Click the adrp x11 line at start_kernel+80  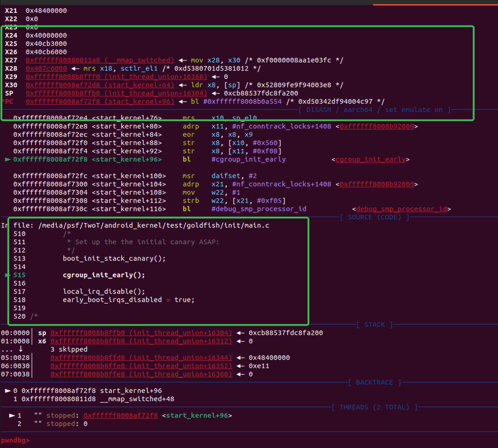(x=215, y=126)
